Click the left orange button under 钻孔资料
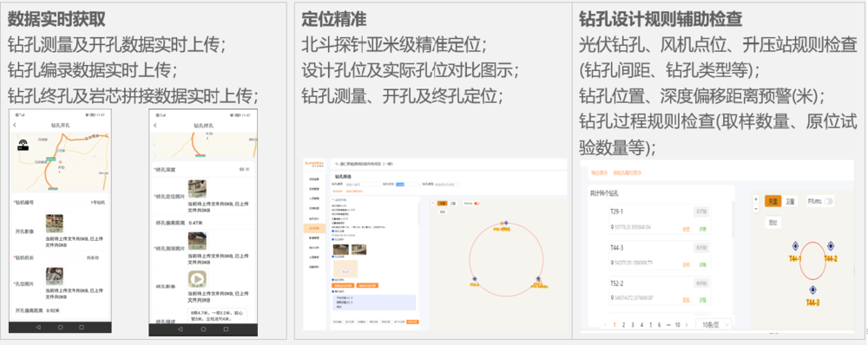 pos(343,285)
